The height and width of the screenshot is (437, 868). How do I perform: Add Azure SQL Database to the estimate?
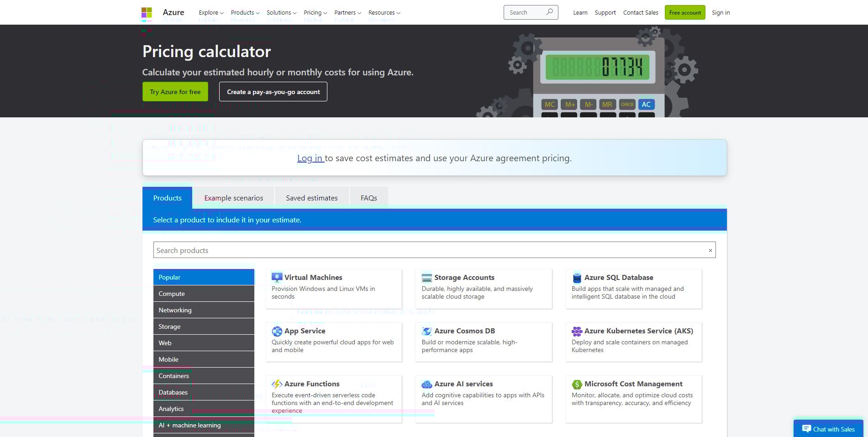[x=634, y=289]
